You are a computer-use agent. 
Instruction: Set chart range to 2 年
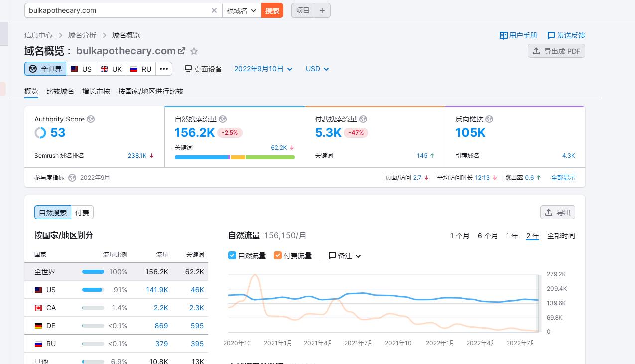(x=533, y=236)
